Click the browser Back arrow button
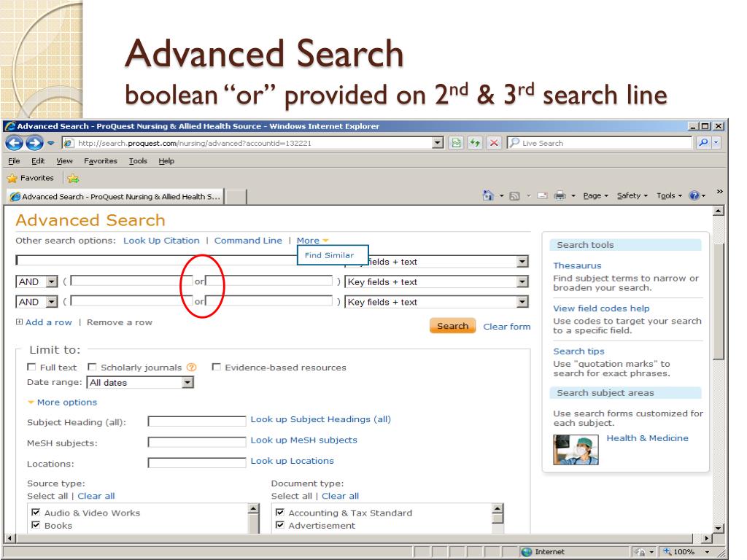 (15, 143)
